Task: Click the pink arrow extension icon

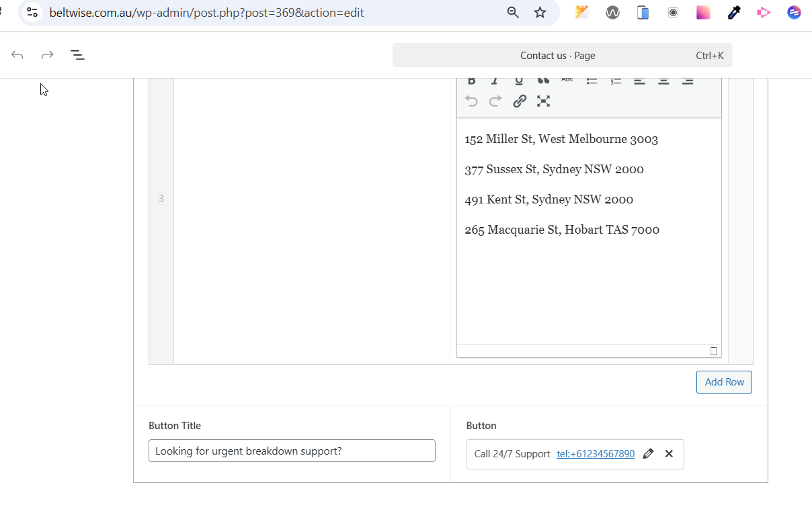Action: (x=764, y=12)
